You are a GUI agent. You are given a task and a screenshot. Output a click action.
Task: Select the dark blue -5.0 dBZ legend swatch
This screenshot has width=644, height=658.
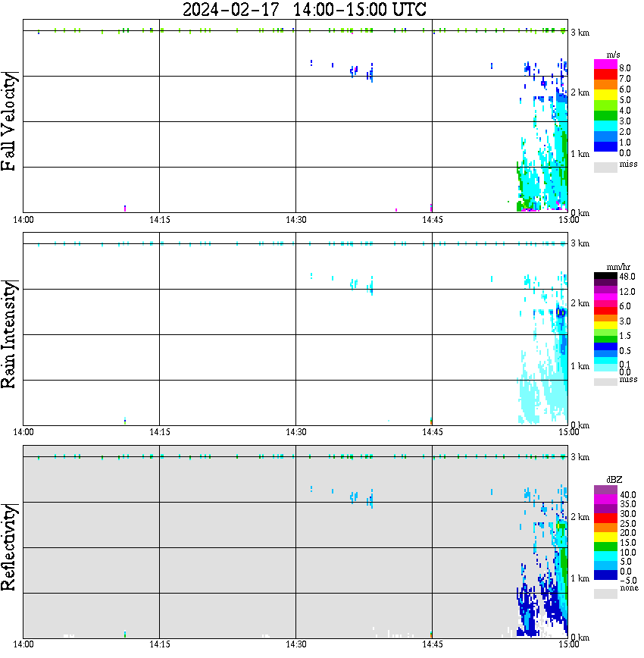pyautogui.click(x=605, y=575)
